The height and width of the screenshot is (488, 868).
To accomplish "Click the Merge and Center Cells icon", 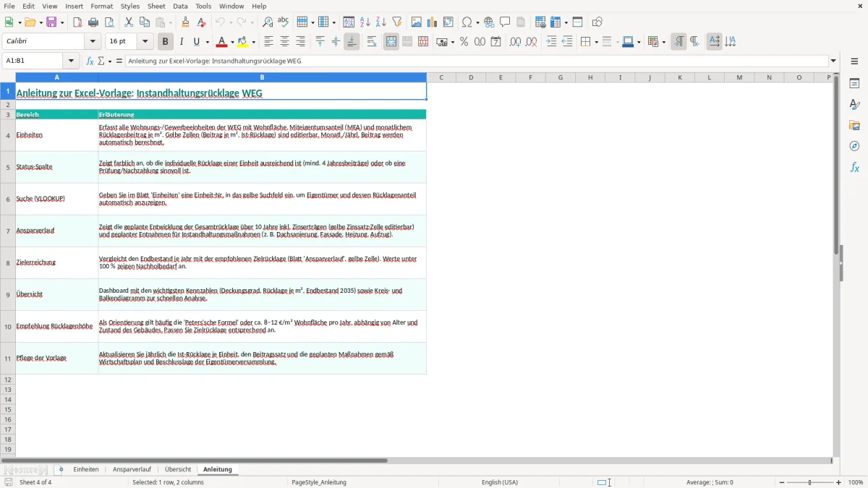I will [x=391, y=42].
